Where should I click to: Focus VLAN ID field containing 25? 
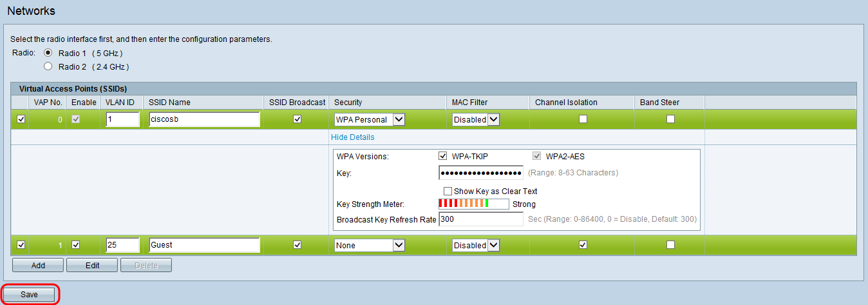[122, 245]
